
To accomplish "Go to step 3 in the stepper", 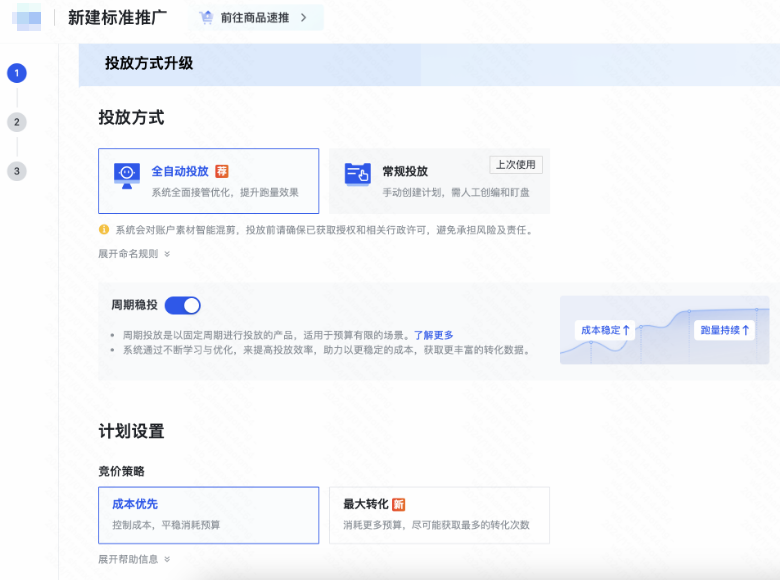I will click(x=17, y=171).
